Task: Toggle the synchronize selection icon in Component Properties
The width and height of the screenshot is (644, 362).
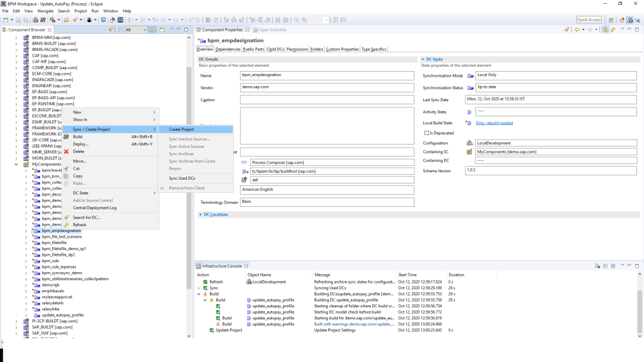Action: (605, 30)
